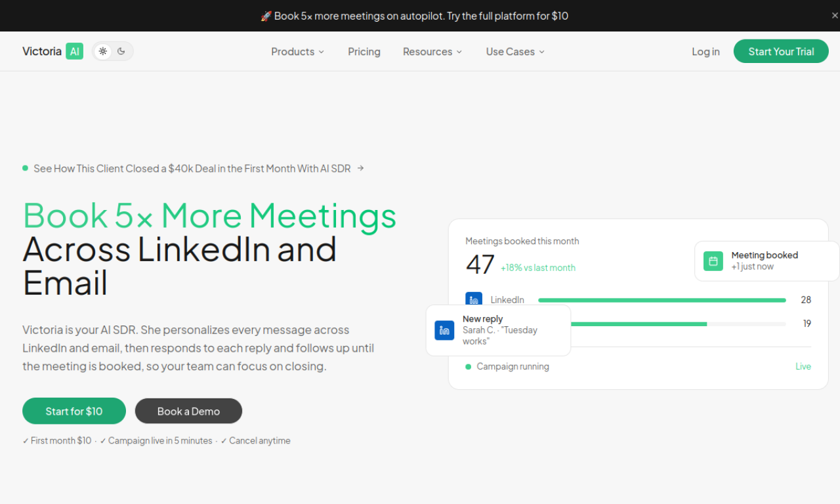
Task: Click the "Campaign live in 5 minutes" note
Action: [156, 441]
